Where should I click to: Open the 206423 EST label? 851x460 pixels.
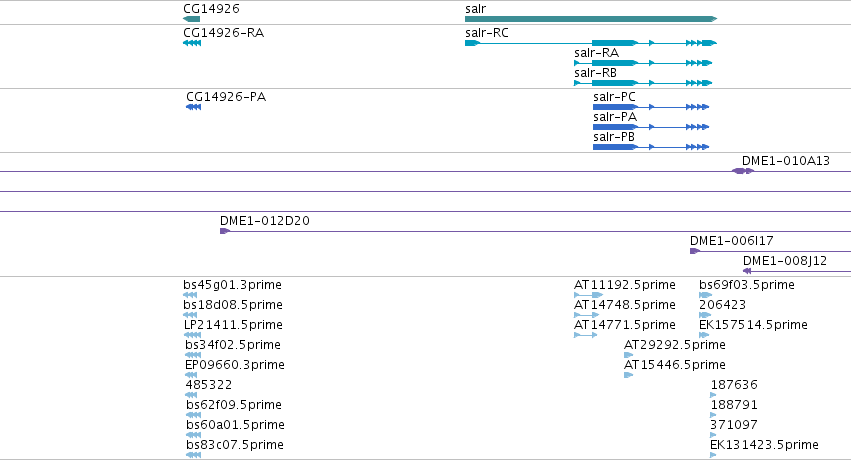722,305
